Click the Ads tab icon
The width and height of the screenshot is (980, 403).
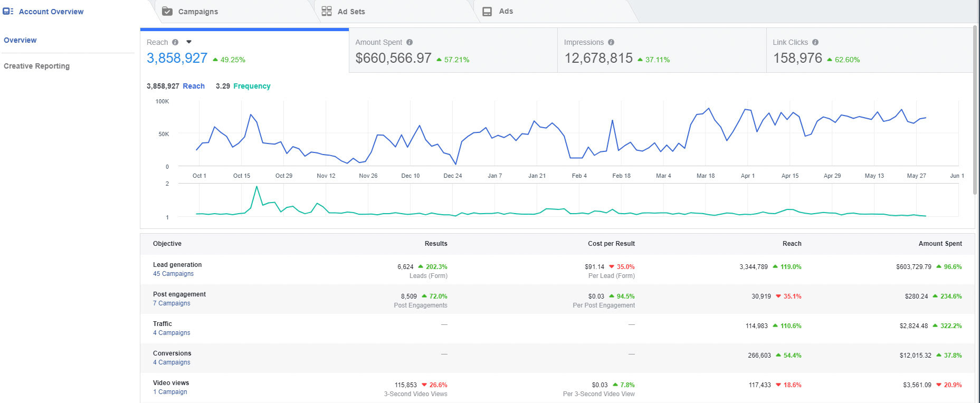coord(487,11)
